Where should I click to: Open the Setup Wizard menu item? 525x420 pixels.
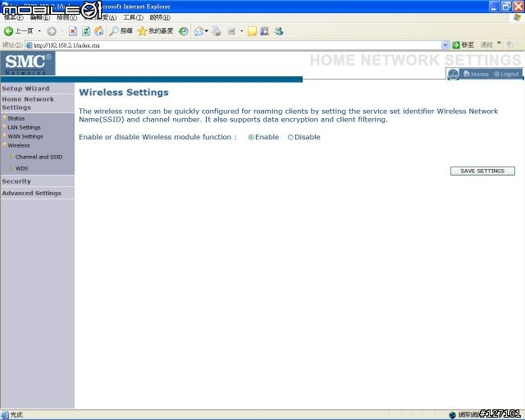pyautogui.click(x=25, y=89)
